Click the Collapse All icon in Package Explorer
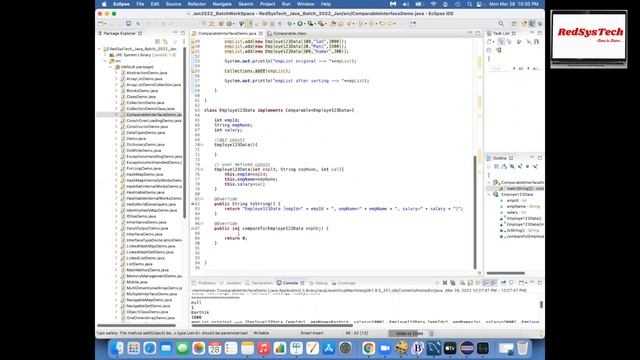 [158, 42]
